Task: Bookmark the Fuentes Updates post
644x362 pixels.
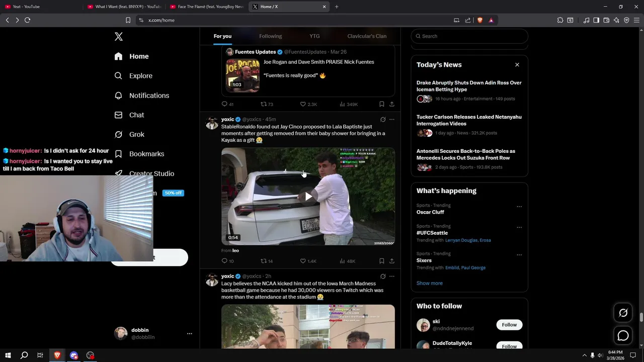Action: point(381,104)
